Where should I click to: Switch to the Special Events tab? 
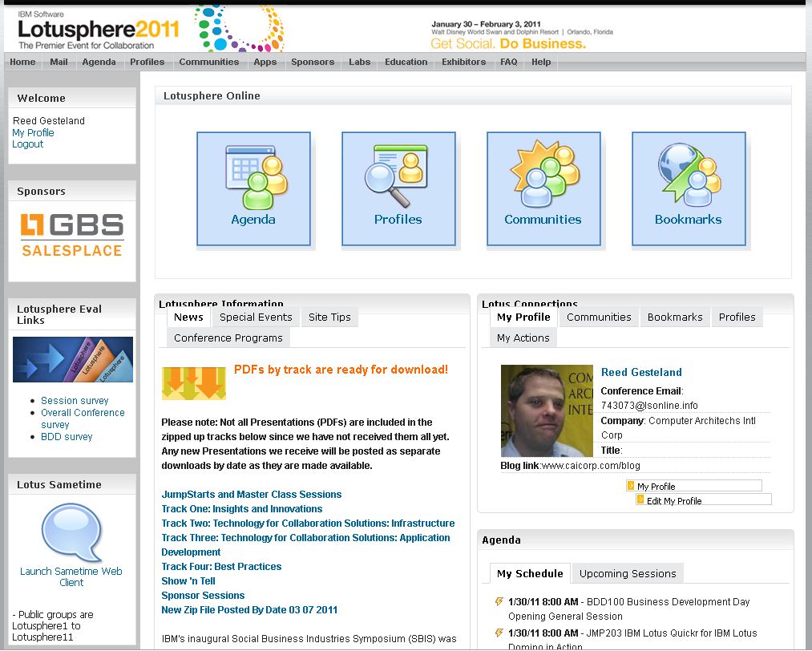(256, 317)
